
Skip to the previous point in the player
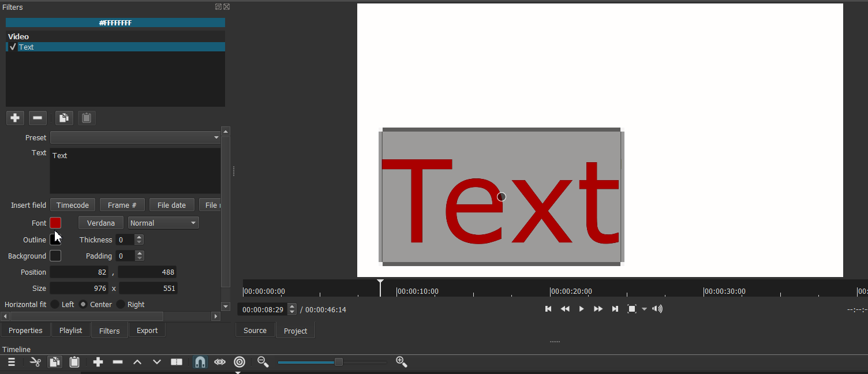548,309
